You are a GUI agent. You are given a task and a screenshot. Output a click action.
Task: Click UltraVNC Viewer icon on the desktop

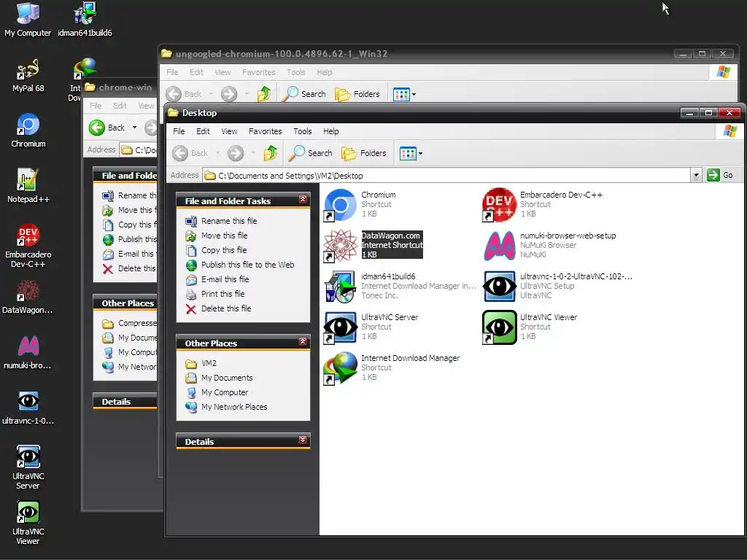(28, 522)
